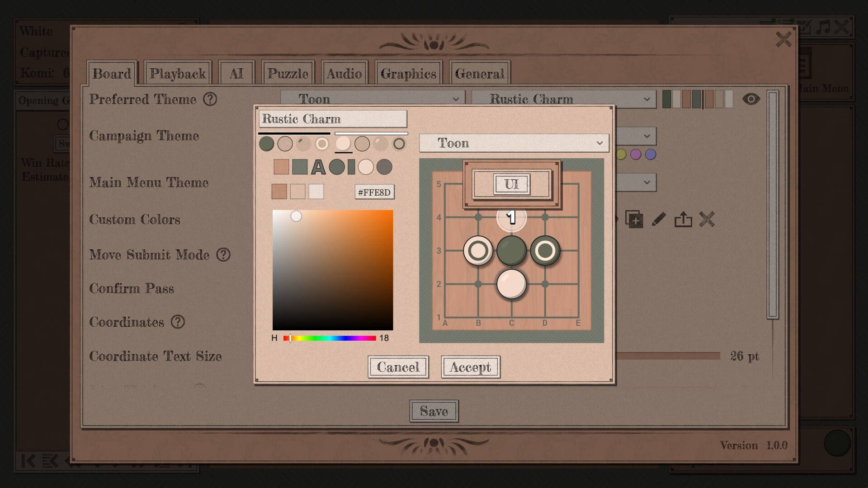The width and height of the screenshot is (868, 488).
Task: Switch to the Graphics tab
Action: [x=409, y=73]
